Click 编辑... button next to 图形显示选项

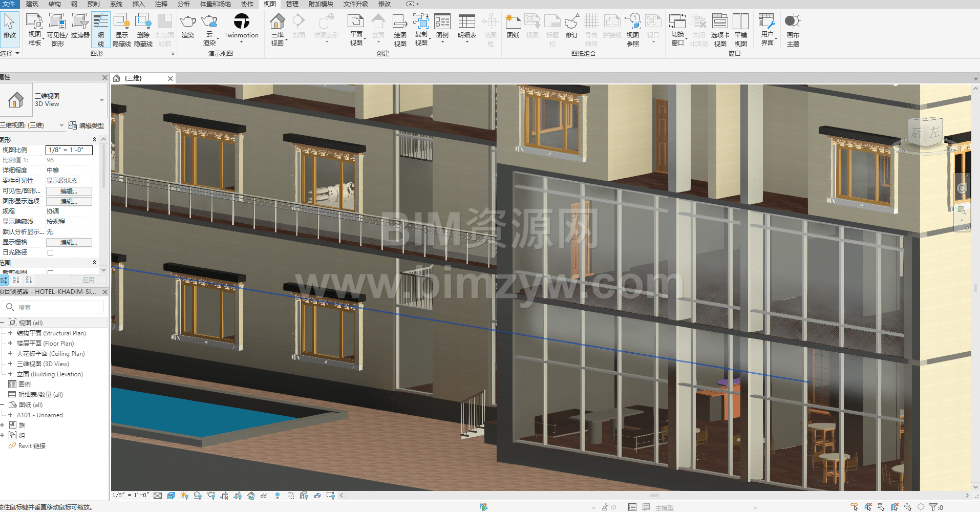[69, 201]
